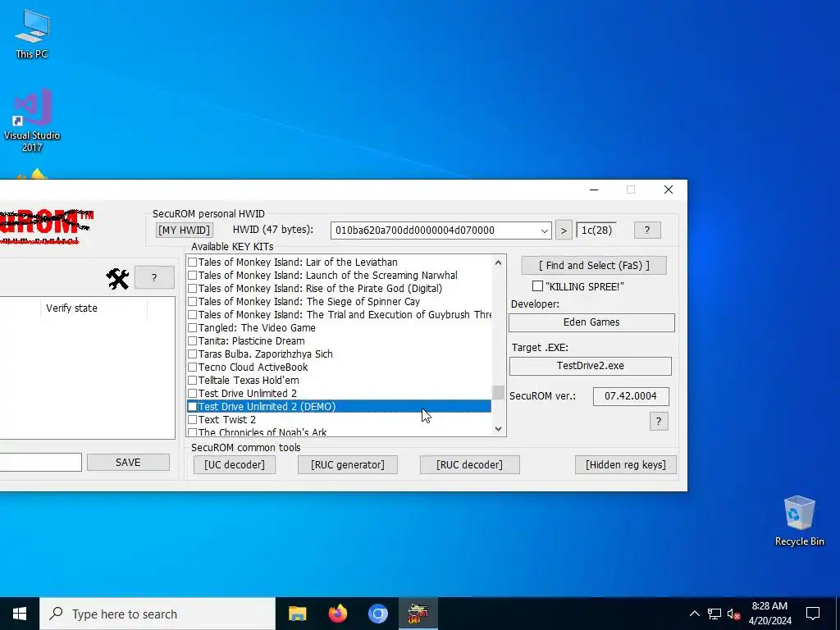The width and height of the screenshot is (840, 630).
Task: Check Launch of the Screaming Narwhal box
Action: pos(192,276)
